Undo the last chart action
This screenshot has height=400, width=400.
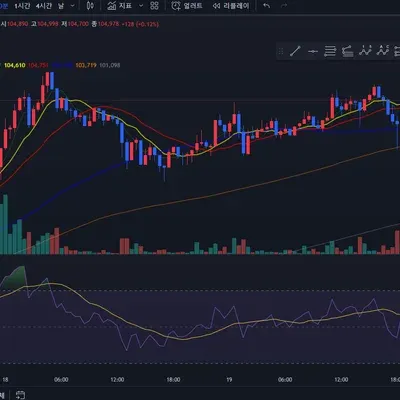coord(266,6)
